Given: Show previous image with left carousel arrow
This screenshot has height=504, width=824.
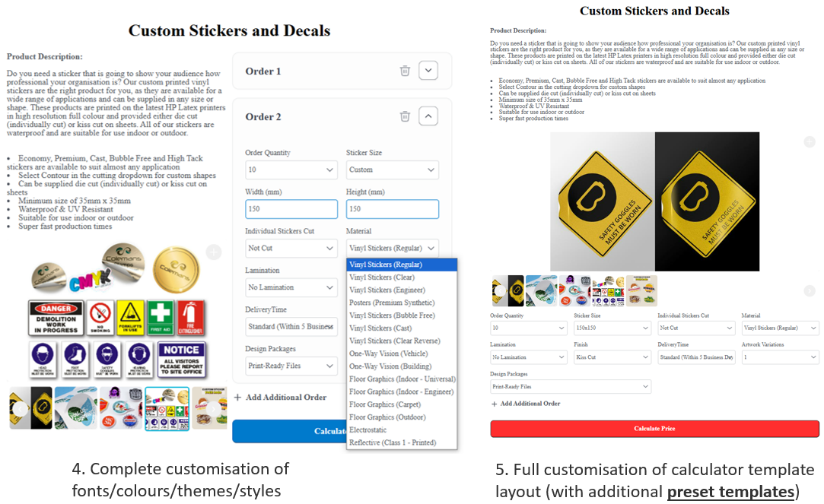Looking at the screenshot, I should pos(20,408).
